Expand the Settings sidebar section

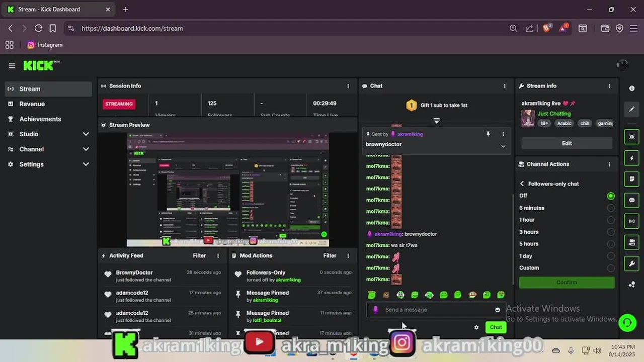[x=86, y=164]
